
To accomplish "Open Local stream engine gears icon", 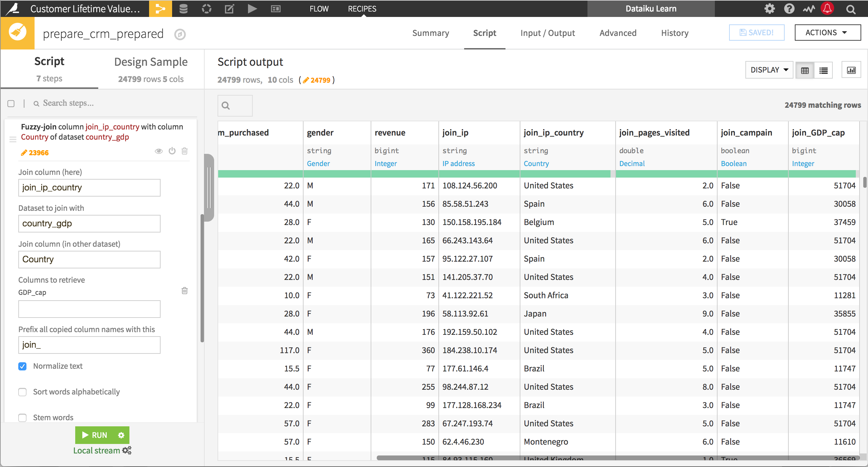I will 127,450.
